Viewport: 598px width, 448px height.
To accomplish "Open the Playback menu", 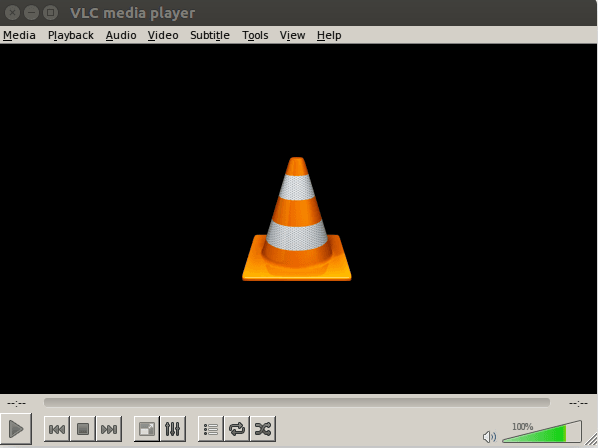I will point(71,35).
